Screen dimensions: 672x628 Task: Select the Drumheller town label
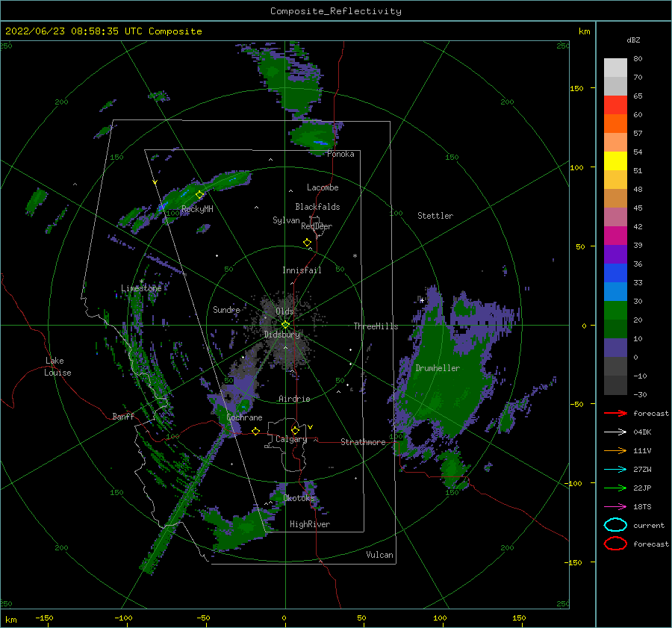tap(438, 368)
